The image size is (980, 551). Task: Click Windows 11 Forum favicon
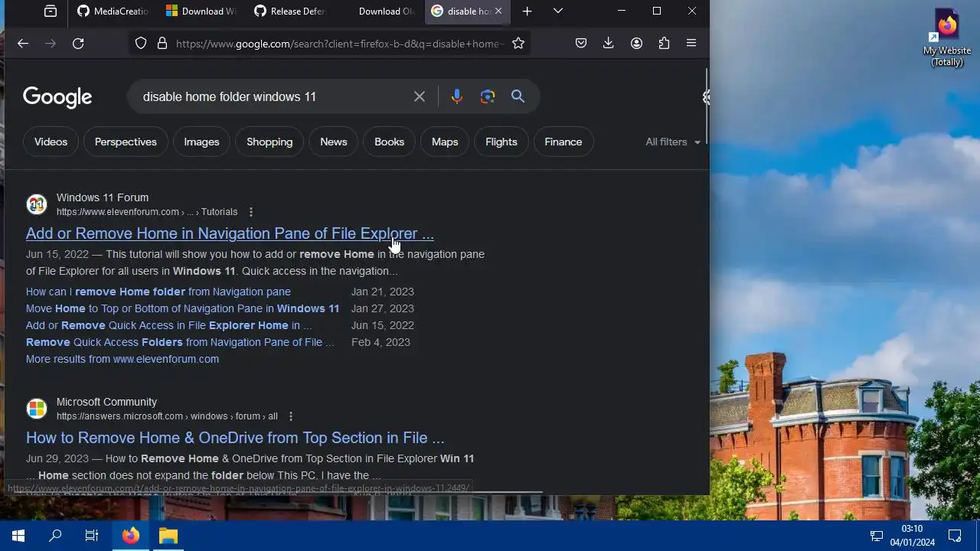coord(37,204)
